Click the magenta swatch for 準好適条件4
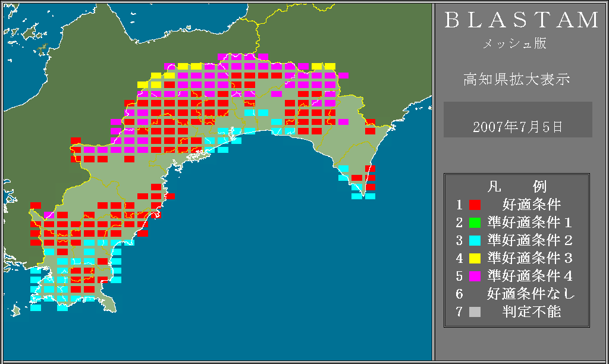 coord(475,276)
